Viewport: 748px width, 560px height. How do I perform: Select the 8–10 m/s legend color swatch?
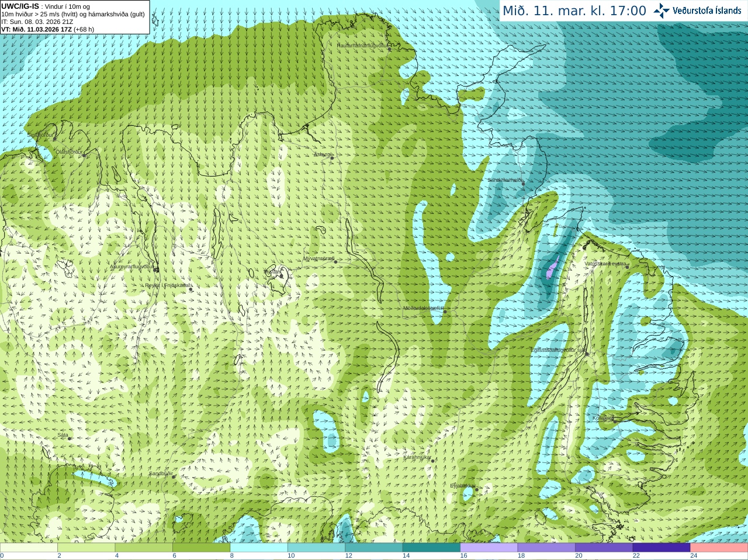[x=259, y=548]
